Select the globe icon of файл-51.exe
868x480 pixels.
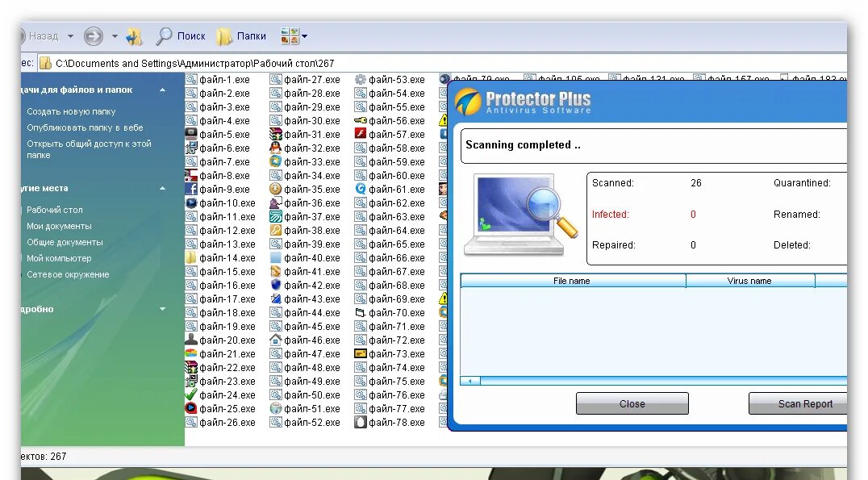click(x=276, y=408)
